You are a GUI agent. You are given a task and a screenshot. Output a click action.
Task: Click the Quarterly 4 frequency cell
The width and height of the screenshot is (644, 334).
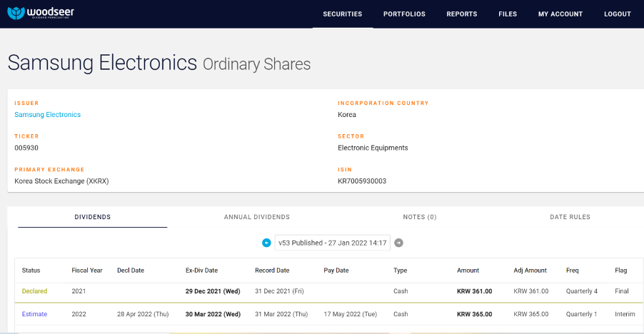pyautogui.click(x=582, y=291)
